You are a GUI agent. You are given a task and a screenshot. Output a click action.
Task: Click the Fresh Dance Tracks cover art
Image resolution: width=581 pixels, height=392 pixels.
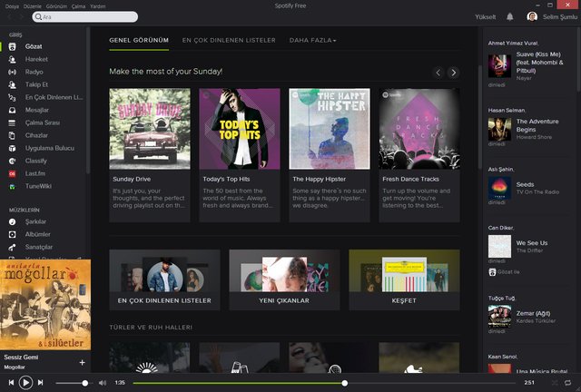(419, 129)
